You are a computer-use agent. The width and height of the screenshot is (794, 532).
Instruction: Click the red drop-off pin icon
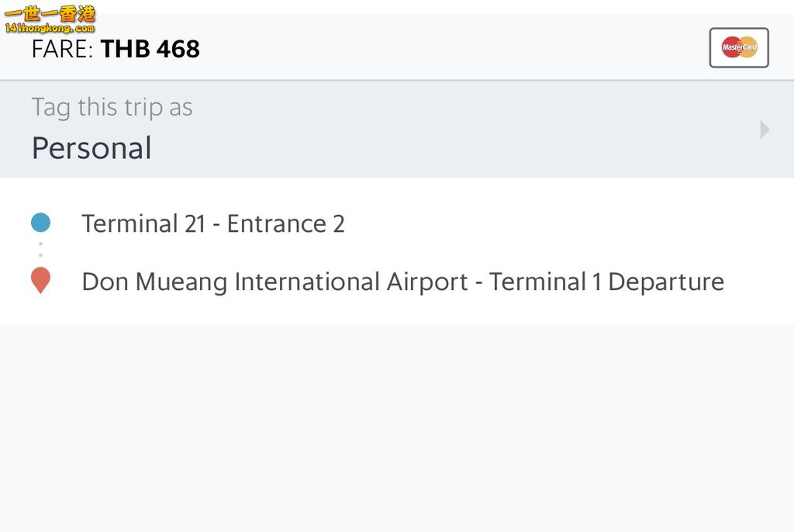(40, 280)
